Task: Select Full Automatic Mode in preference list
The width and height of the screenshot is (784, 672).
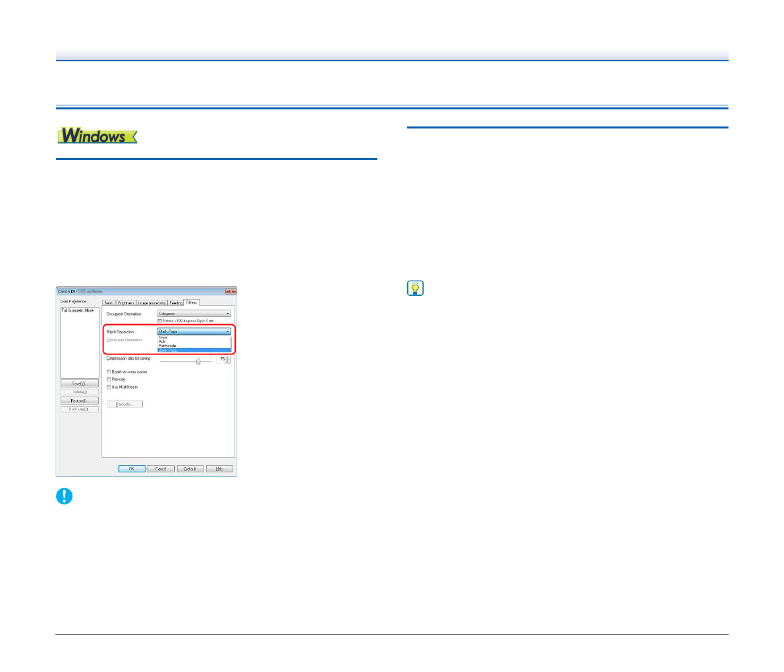Action: tap(78, 310)
